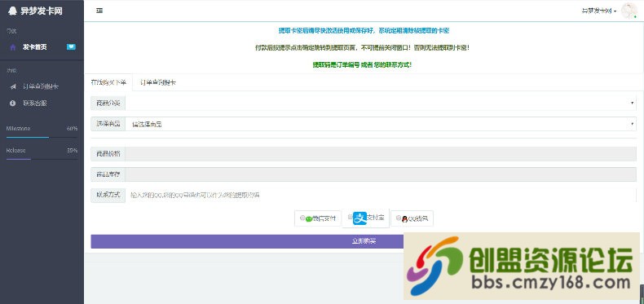Click the 60% Milestone value

pyautogui.click(x=73, y=129)
